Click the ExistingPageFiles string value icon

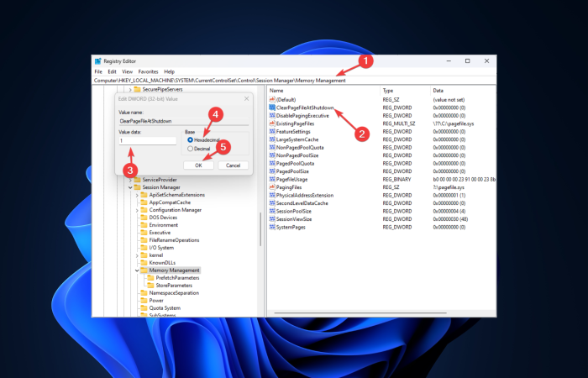272,123
